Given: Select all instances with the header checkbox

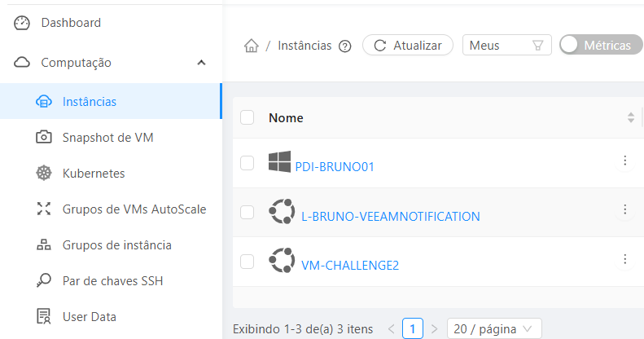Looking at the screenshot, I should pos(248,117).
